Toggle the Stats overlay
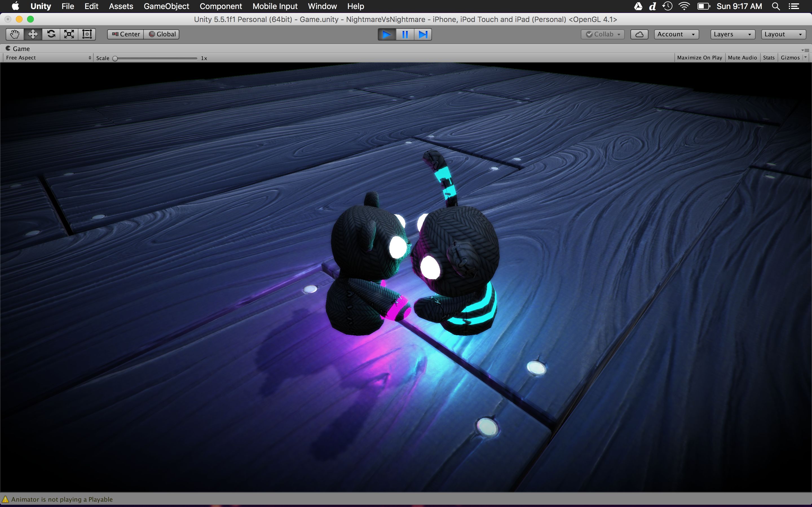812x507 pixels. pyautogui.click(x=768, y=58)
